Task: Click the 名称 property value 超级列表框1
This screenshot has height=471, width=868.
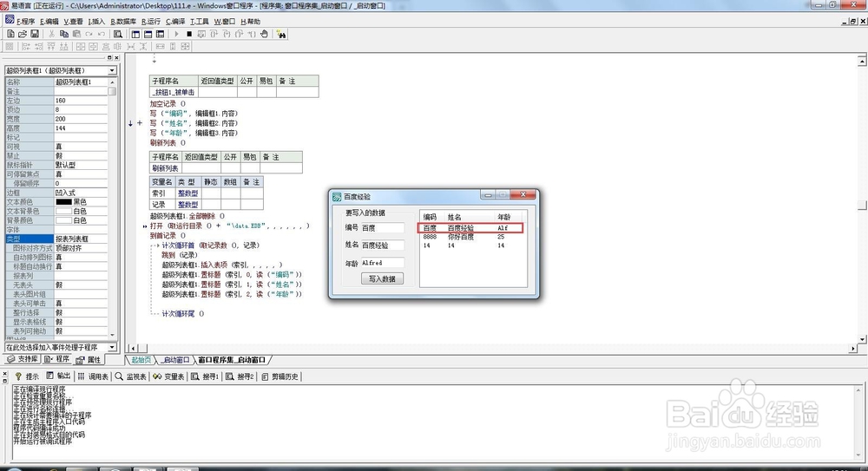Action: coord(81,82)
